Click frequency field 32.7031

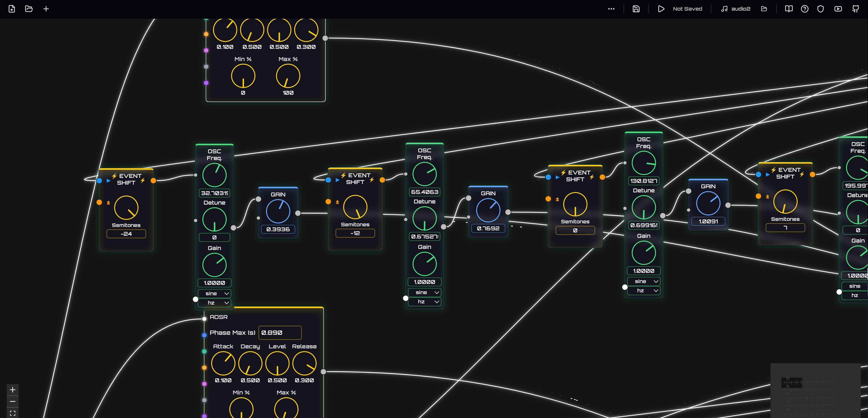coord(214,193)
